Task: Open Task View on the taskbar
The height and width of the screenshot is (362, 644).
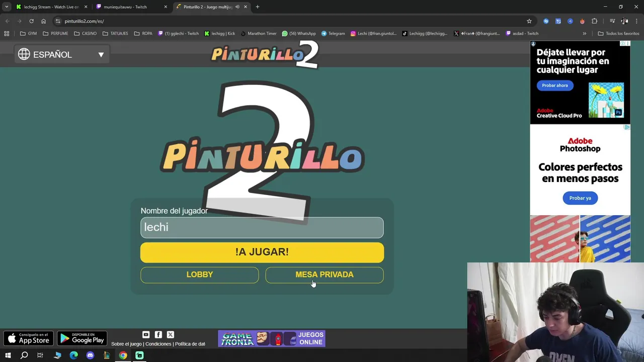Action: [40, 355]
